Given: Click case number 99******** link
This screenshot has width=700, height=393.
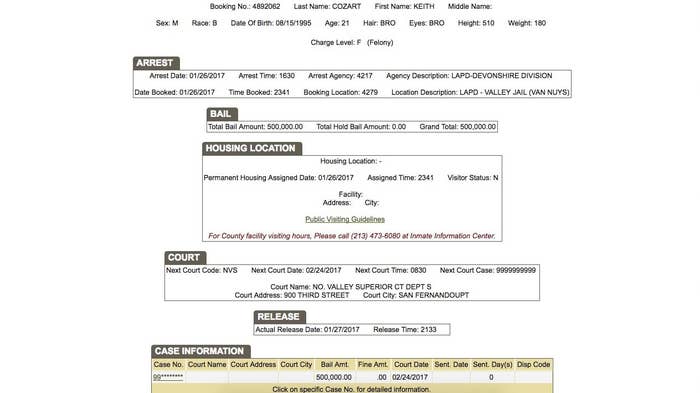Looking at the screenshot, I should click(x=168, y=377).
